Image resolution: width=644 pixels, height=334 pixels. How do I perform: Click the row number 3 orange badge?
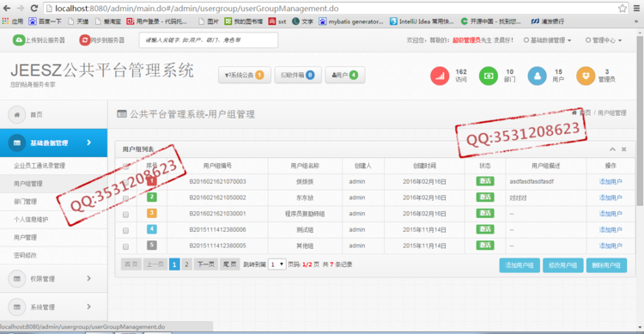pos(151,213)
